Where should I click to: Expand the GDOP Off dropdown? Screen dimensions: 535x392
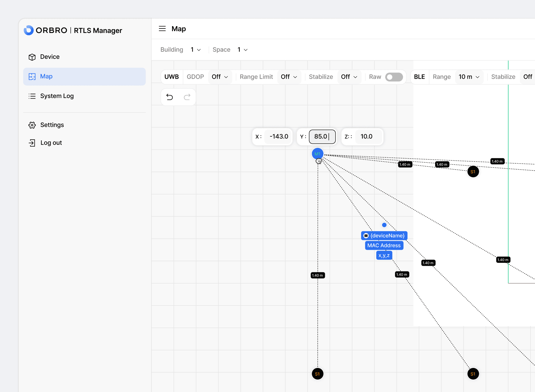tap(220, 77)
